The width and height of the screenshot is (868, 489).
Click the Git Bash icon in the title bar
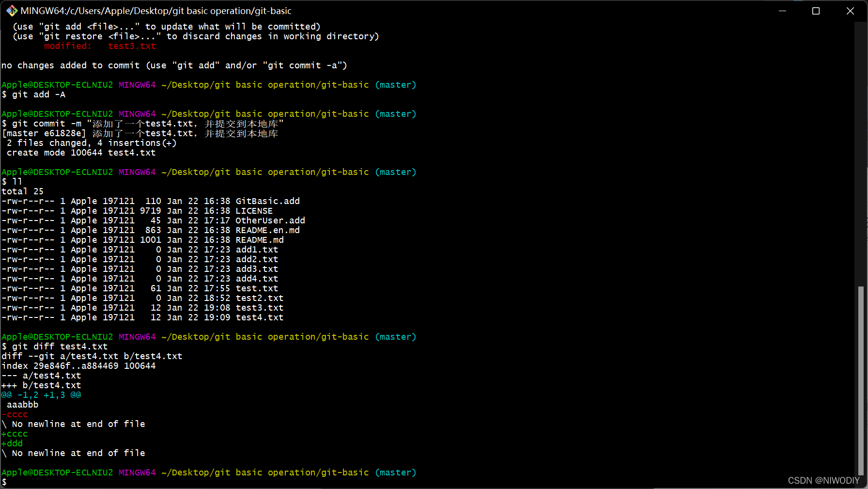click(x=12, y=11)
